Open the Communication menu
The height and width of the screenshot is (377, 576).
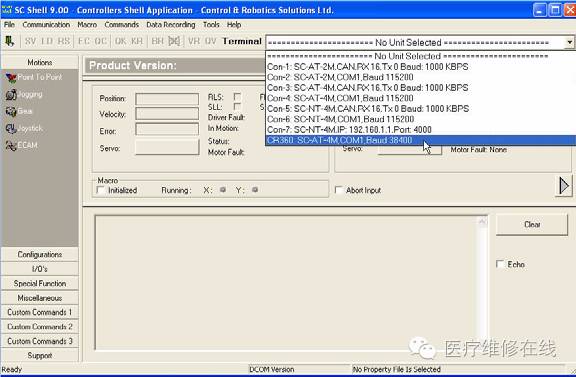(46, 25)
